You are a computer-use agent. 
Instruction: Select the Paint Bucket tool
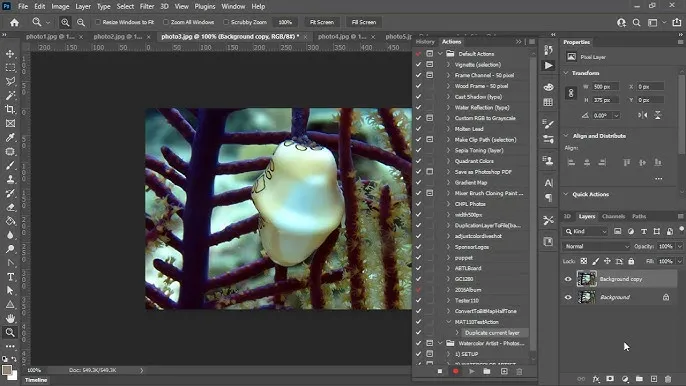[x=10, y=221]
